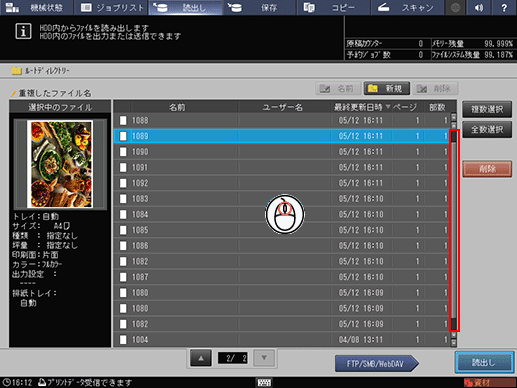Screen dimensions: 517x388
Task: Open the 保存 save tab
Action: click(260, 7)
